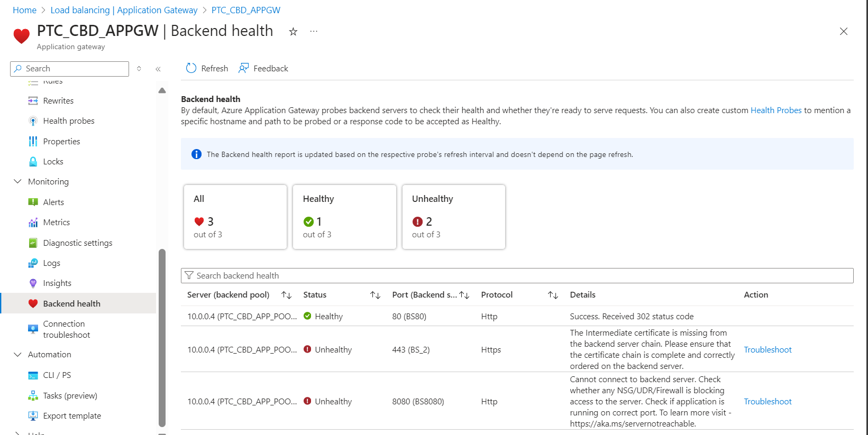Focus the Search backend health field
Image resolution: width=868 pixels, height=435 pixels.
[x=517, y=275]
